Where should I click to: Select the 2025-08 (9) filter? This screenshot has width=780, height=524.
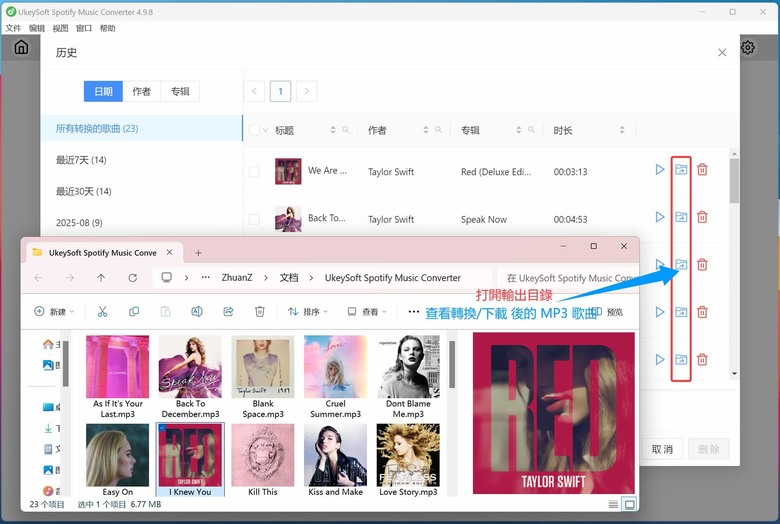[x=142, y=222]
